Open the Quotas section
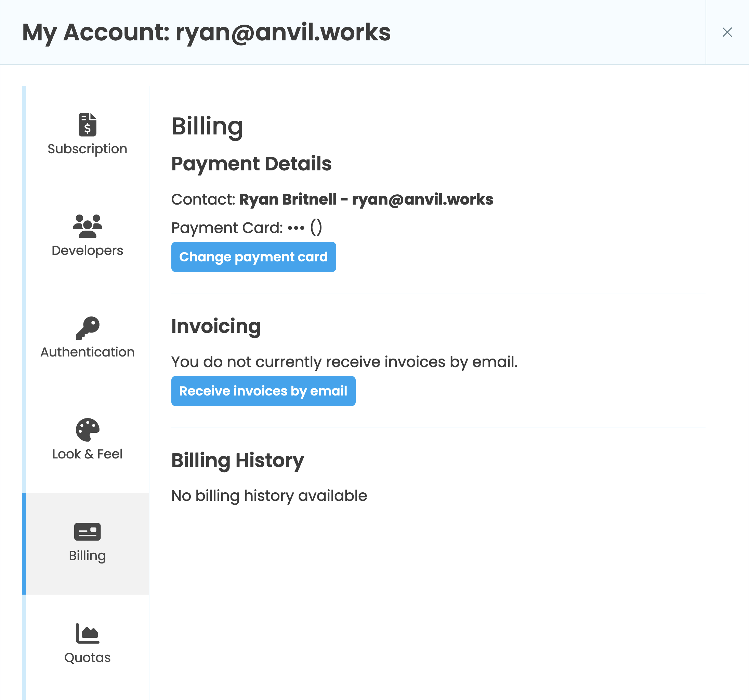This screenshot has width=749, height=700. [x=88, y=657]
